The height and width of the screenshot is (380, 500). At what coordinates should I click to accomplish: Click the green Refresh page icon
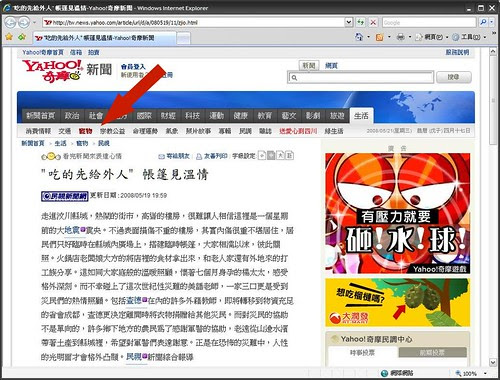(x=361, y=23)
